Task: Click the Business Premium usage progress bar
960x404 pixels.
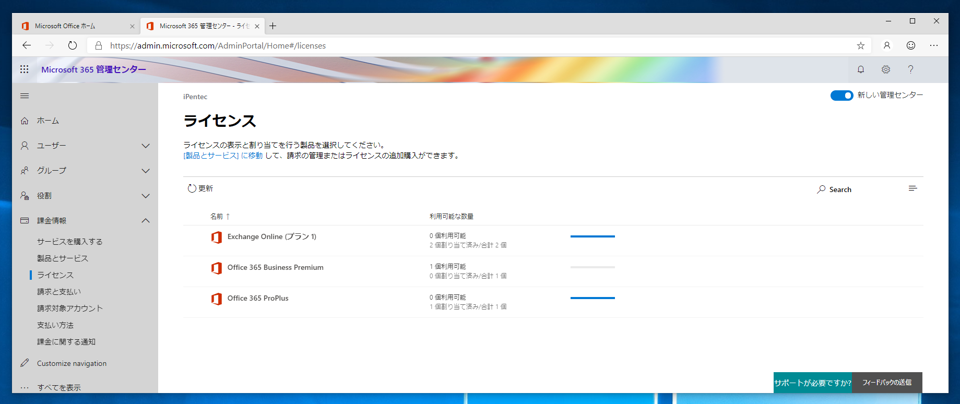Action: pyautogui.click(x=593, y=267)
